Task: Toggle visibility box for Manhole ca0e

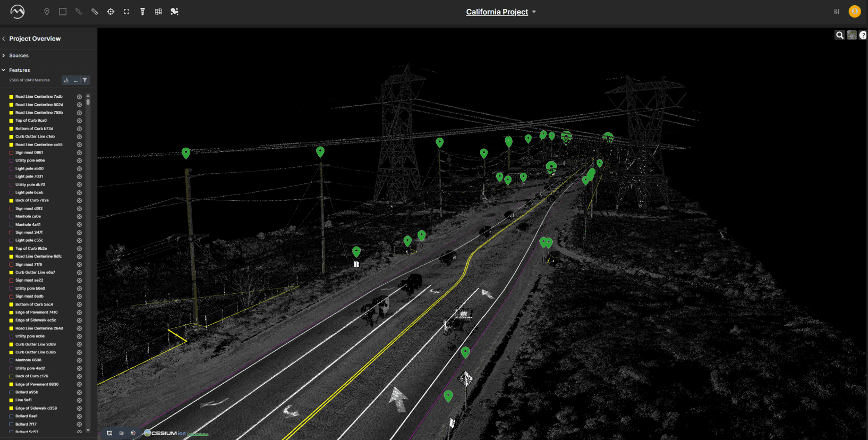Action: click(x=11, y=217)
